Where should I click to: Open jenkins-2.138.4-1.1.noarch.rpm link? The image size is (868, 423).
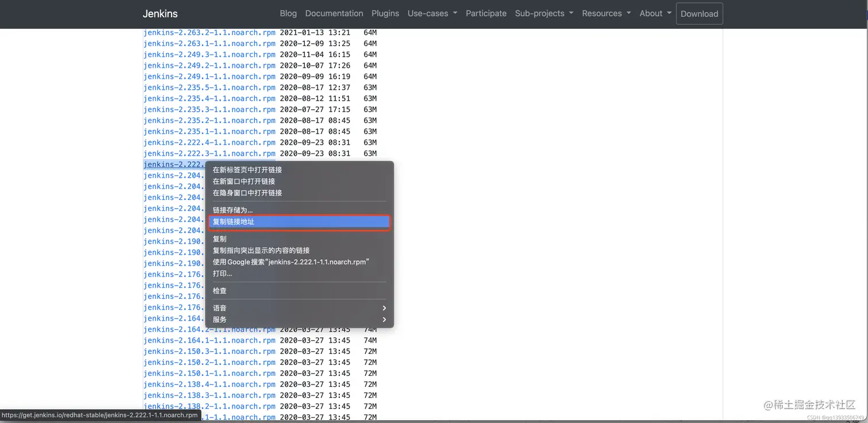click(210, 384)
